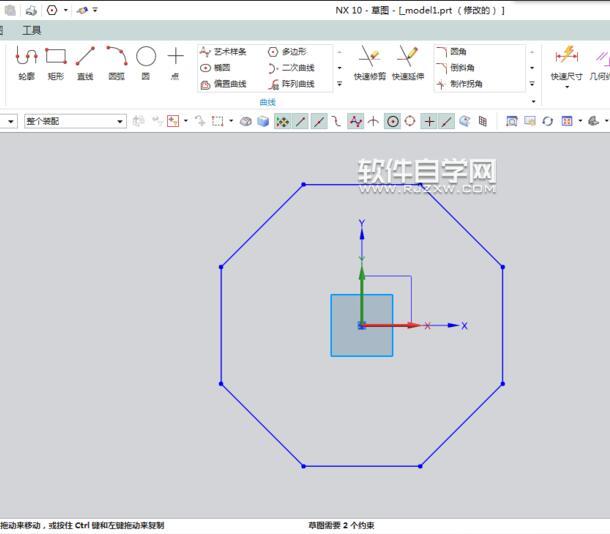Expand the curve group gallery arrow
Screen dimensions: 610x534
pyautogui.click(x=339, y=84)
